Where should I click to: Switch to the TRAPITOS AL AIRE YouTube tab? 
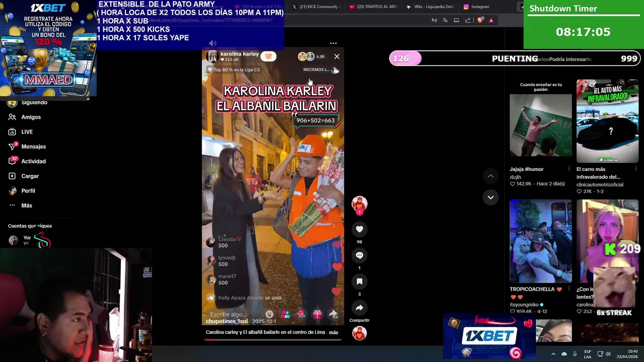pos(373,7)
